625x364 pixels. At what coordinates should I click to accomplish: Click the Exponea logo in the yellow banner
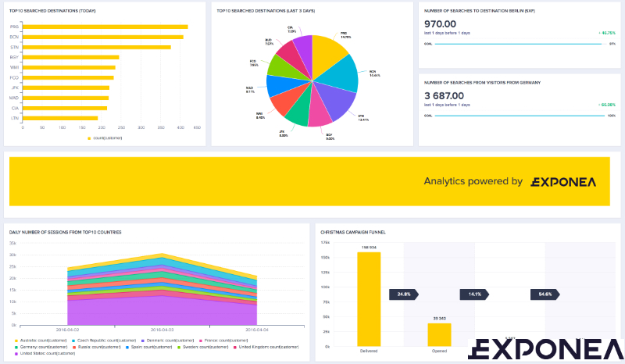point(562,182)
